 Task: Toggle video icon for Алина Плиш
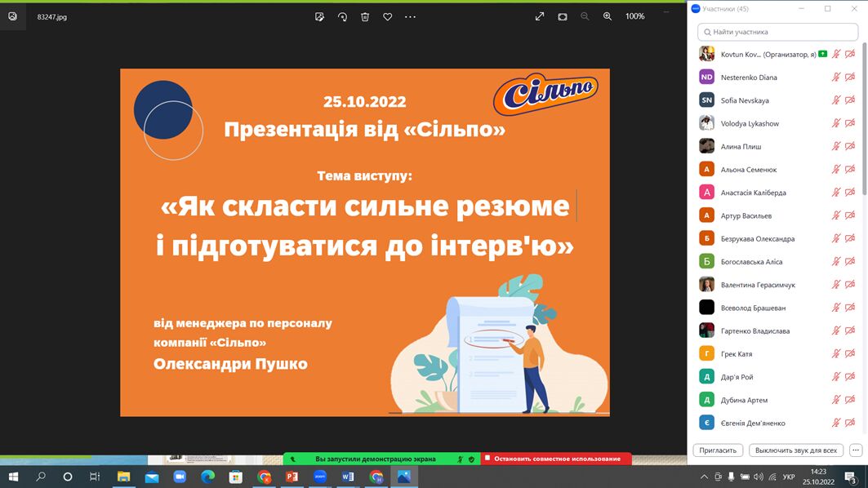850,147
